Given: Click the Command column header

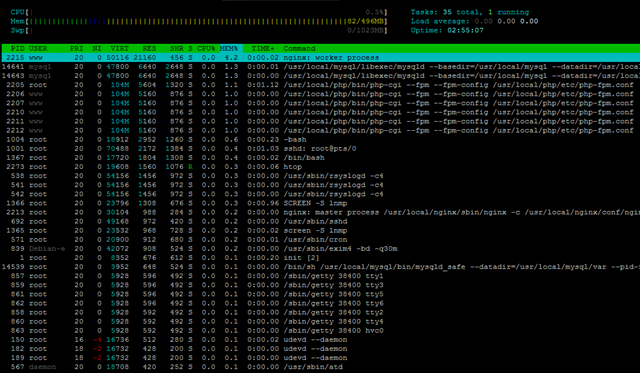Looking at the screenshot, I should tap(299, 49).
